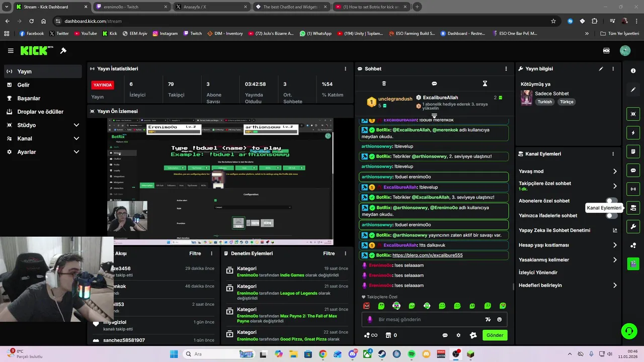The image size is (644, 362).
Task: Click the green clapperboard icon in right sidebar
Action: (633, 263)
